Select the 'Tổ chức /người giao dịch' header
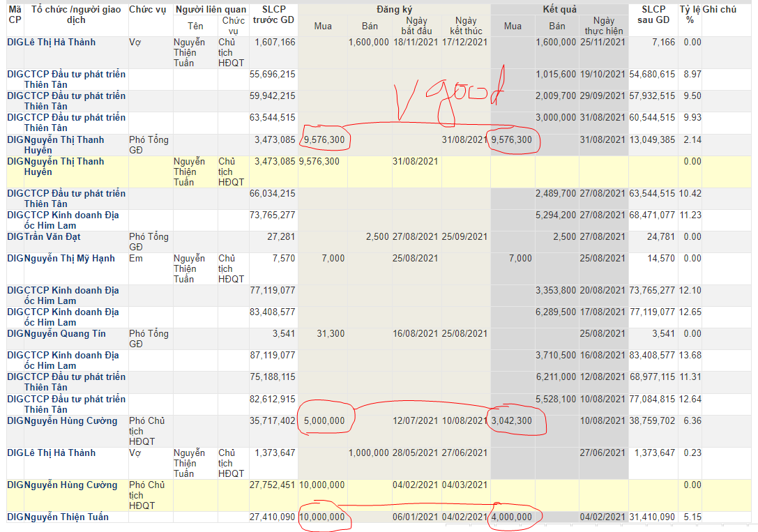The image size is (758, 532). tap(76, 15)
